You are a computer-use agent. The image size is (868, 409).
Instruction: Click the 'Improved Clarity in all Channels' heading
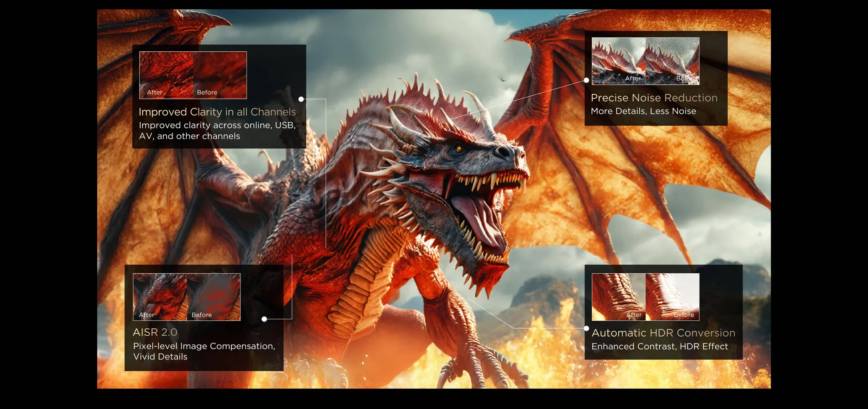click(x=217, y=112)
